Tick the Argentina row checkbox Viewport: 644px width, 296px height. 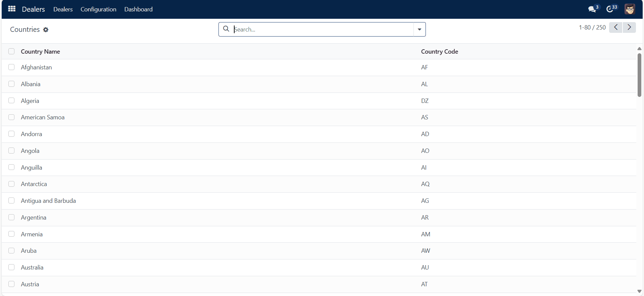[11, 217]
